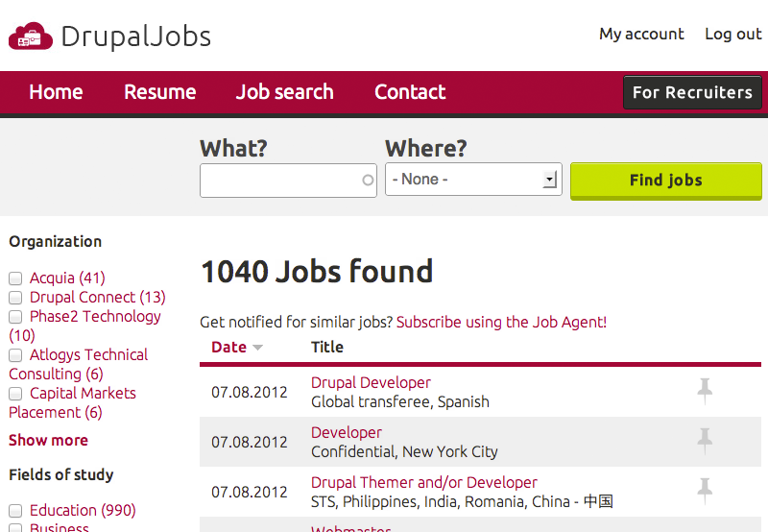Click the For Recruiters button
This screenshot has height=532, width=768.
click(x=692, y=92)
